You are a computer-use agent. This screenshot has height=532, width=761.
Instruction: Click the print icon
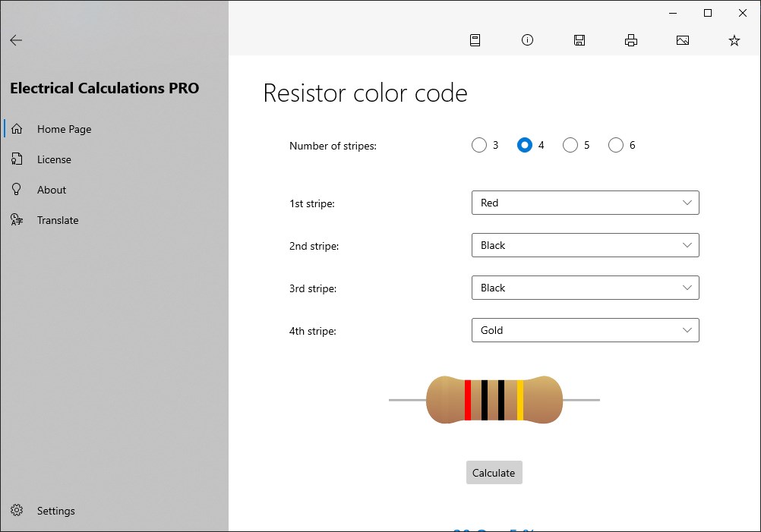coord(631,40)
